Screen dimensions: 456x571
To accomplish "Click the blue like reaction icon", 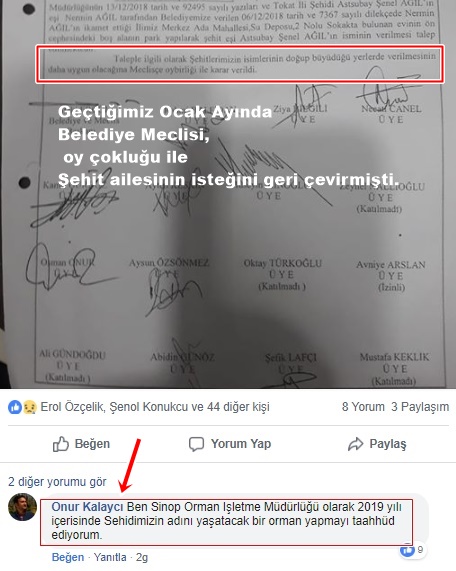I will coord(15,407).
